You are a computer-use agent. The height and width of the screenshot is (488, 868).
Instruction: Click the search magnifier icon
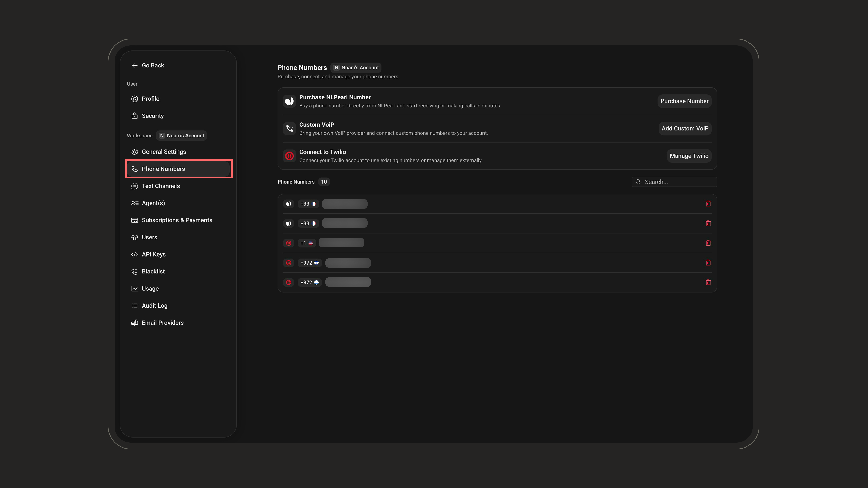click(638, 182)
